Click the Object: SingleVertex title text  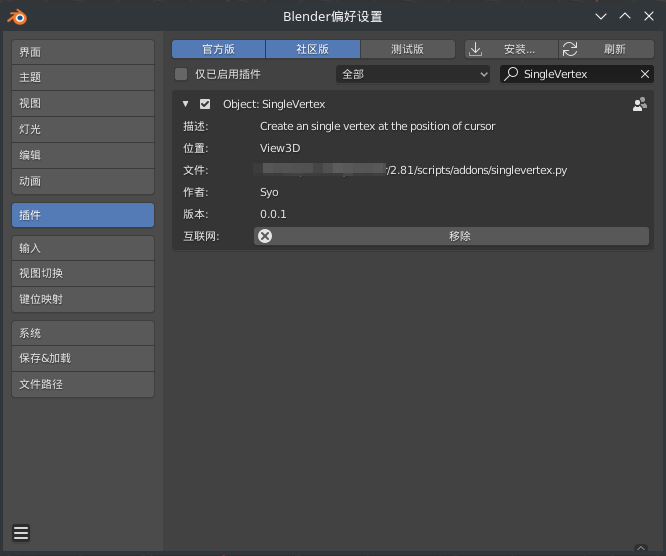coord(274,104)
